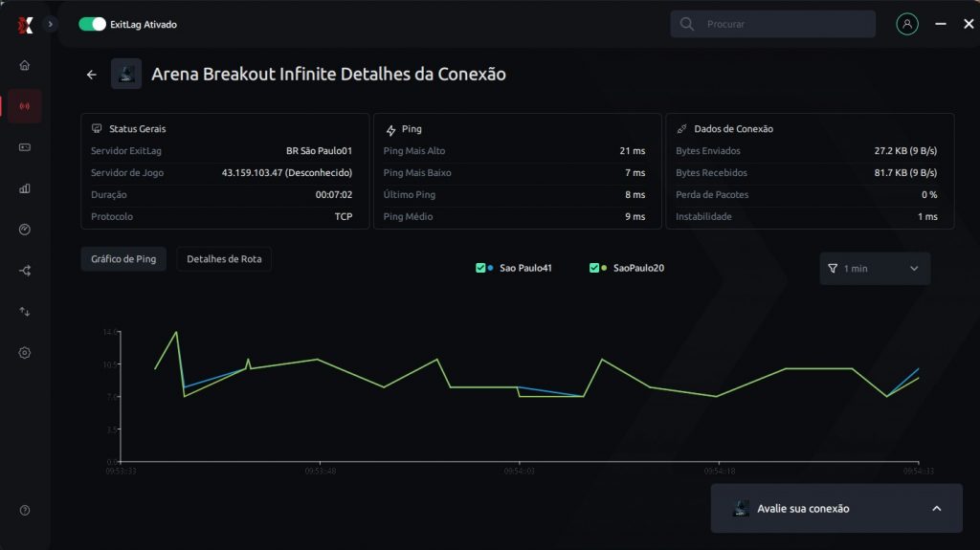
Task: Click the Status Gerais monitor icon
Action: [97, 129]
